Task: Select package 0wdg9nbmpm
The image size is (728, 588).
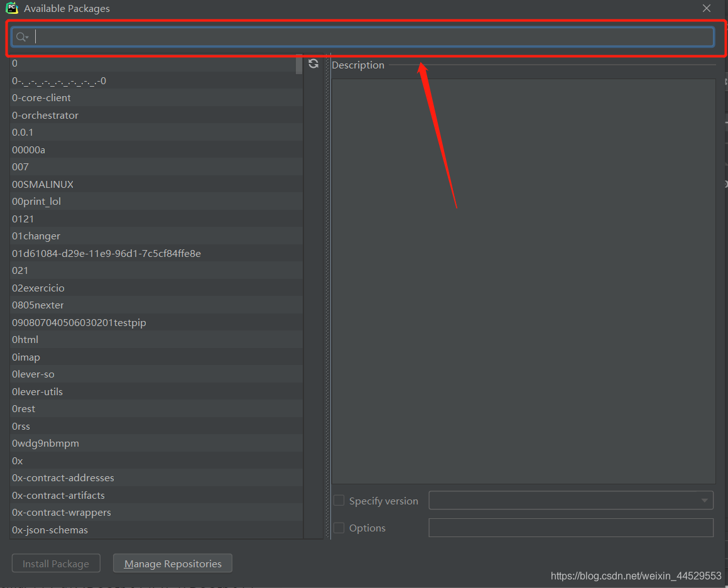Action: coord(156,443)
